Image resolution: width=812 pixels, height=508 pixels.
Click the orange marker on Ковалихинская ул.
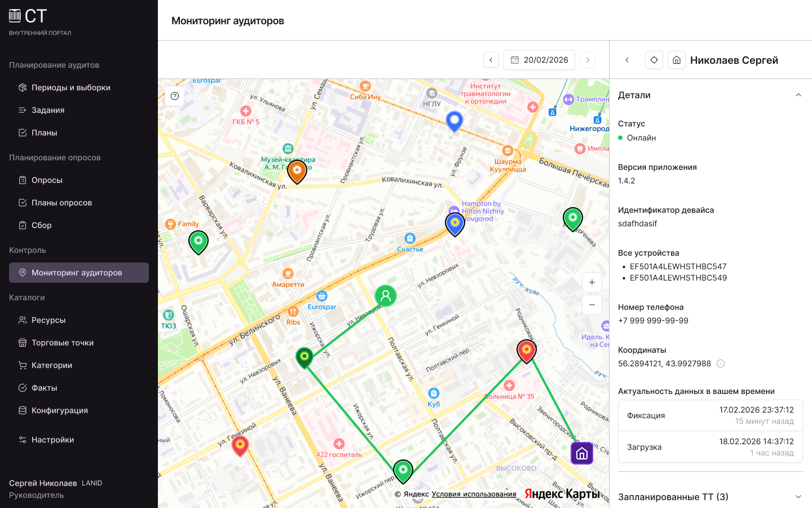point(297,172)
